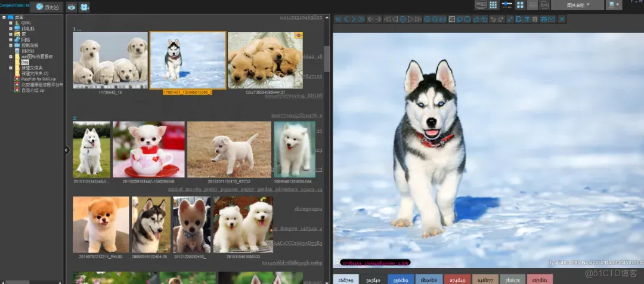The width and height of the screenshot is (644, 284).
Task: Select the .zip archive at tree bottom
Action: (33, 90)
